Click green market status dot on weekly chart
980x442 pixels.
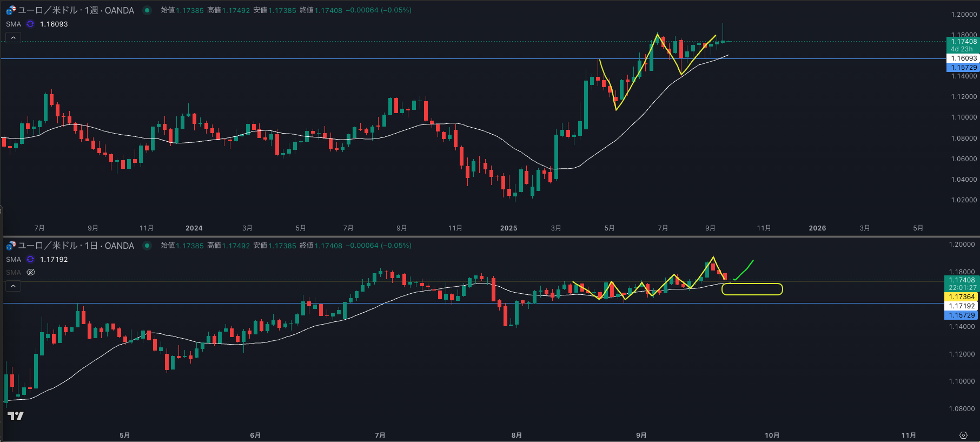pos(147,10)
